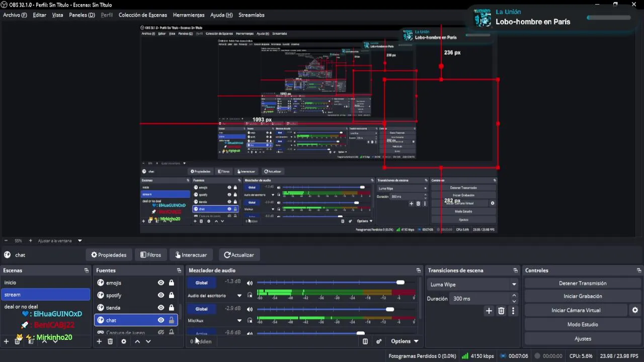Open Mic/Aux dropdown arrow

coord(239,321)
